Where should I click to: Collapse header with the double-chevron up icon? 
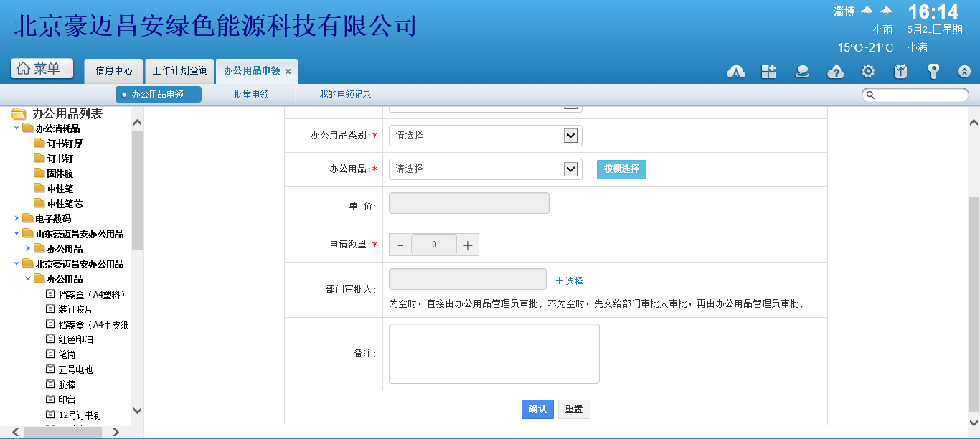pos(965,71)
